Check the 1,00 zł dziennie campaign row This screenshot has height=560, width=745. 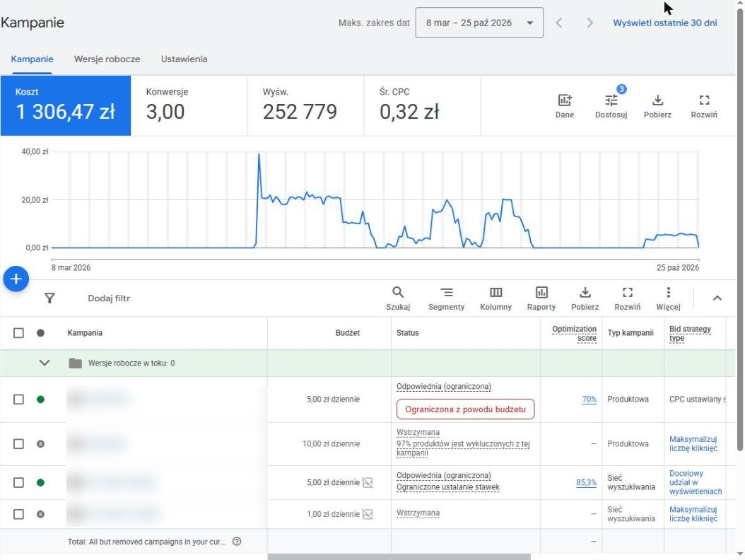pos(18,514)
